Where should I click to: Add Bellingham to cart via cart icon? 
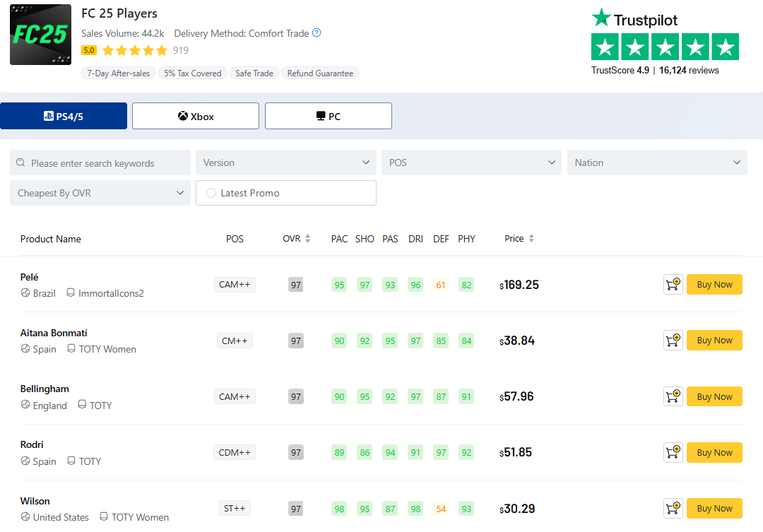[673, 396]
